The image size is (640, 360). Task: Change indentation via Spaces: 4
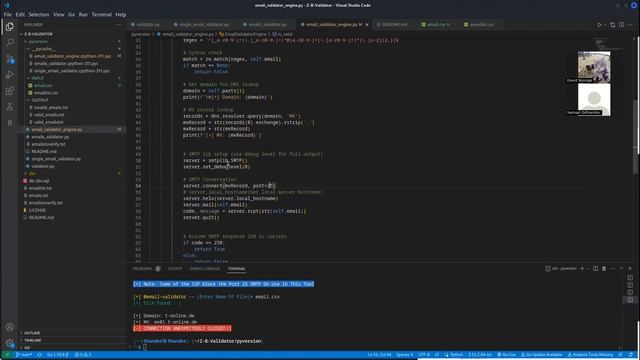[x=404, y=355]
